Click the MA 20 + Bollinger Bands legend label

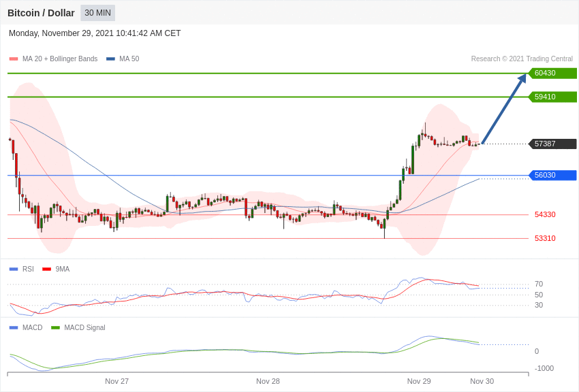60,59
